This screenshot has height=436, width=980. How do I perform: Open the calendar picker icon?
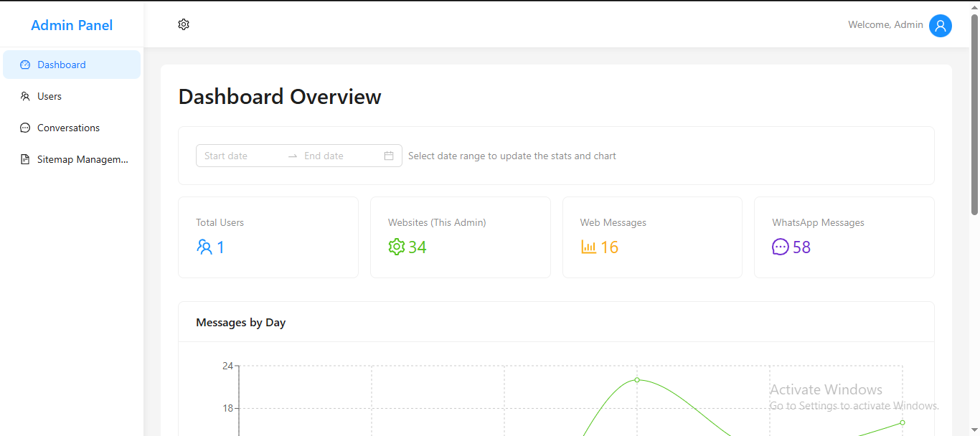[389, 155]
